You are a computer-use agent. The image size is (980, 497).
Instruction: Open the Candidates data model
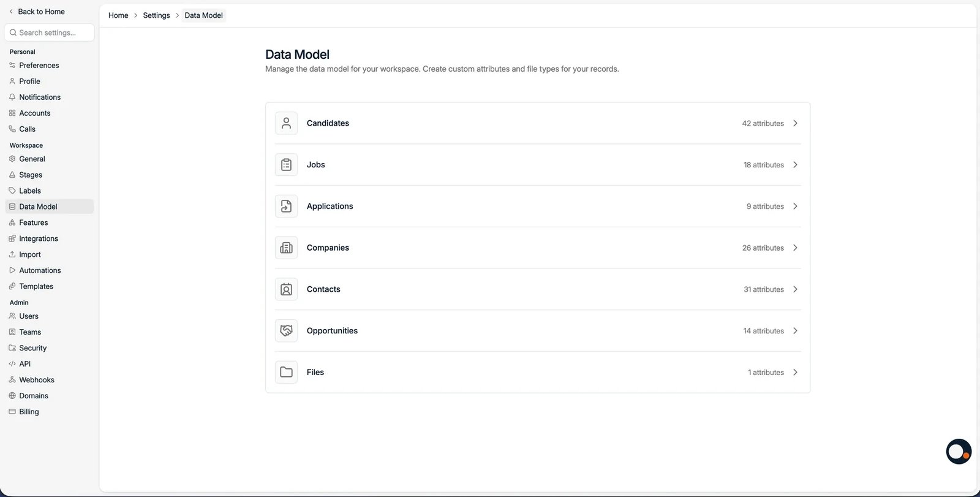(x=538, y=123)
